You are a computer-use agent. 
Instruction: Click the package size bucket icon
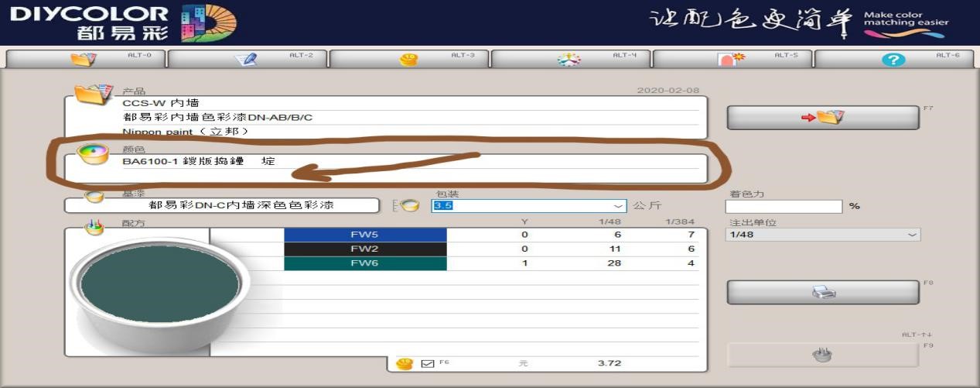click(409, 205)
